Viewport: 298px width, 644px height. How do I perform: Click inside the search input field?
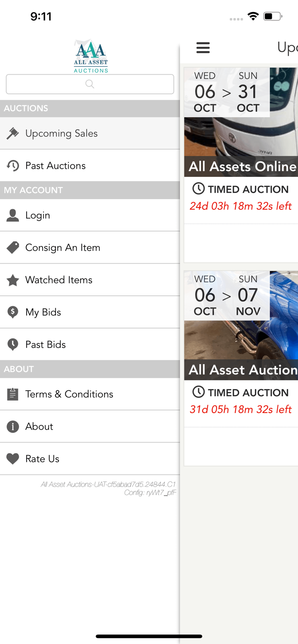[89, 84]
